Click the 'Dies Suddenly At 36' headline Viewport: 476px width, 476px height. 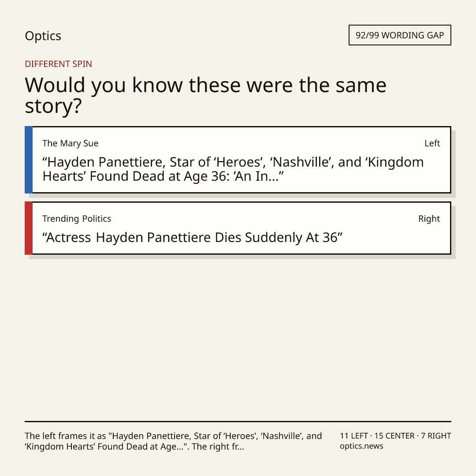tap(192, 238)
